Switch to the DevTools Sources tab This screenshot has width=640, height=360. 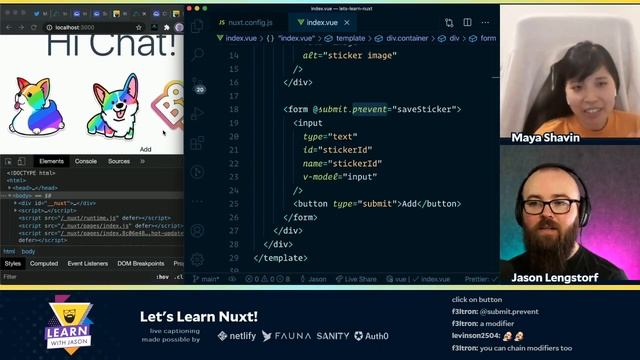coord(119,161)
